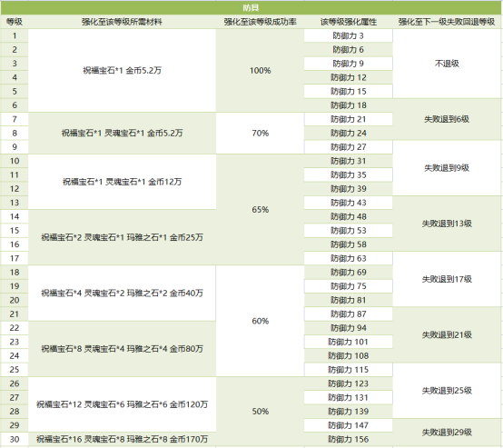The height and width of the screenshot is (448, 503).
Task: Click the 防御力 48 cell
Action: pyautogui.click(x=349, y=217)
